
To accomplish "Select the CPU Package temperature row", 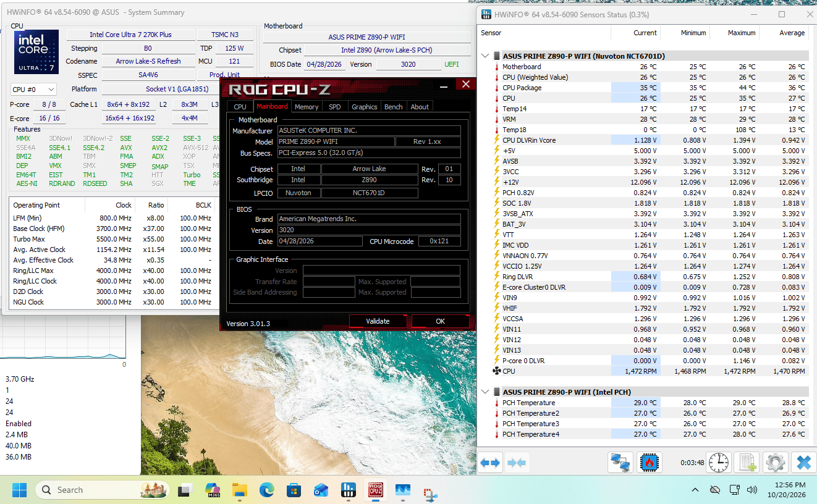I will (645, 88).
